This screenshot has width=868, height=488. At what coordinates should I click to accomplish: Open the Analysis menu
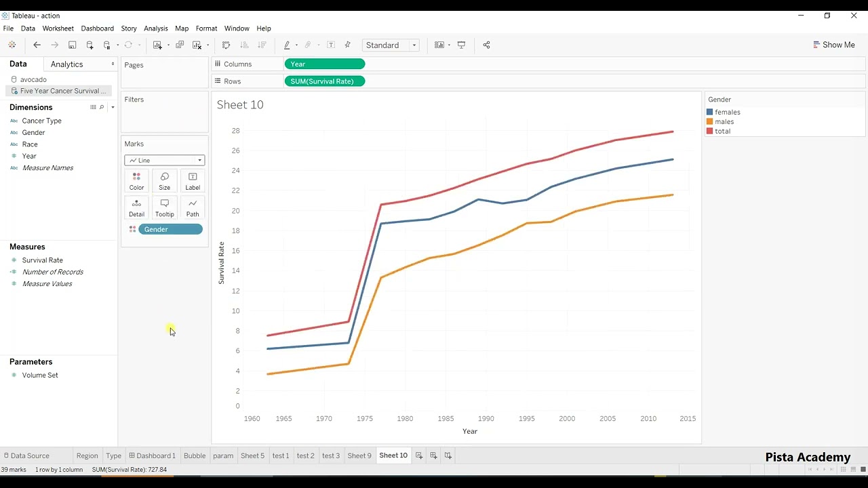(x=155, y=28)
